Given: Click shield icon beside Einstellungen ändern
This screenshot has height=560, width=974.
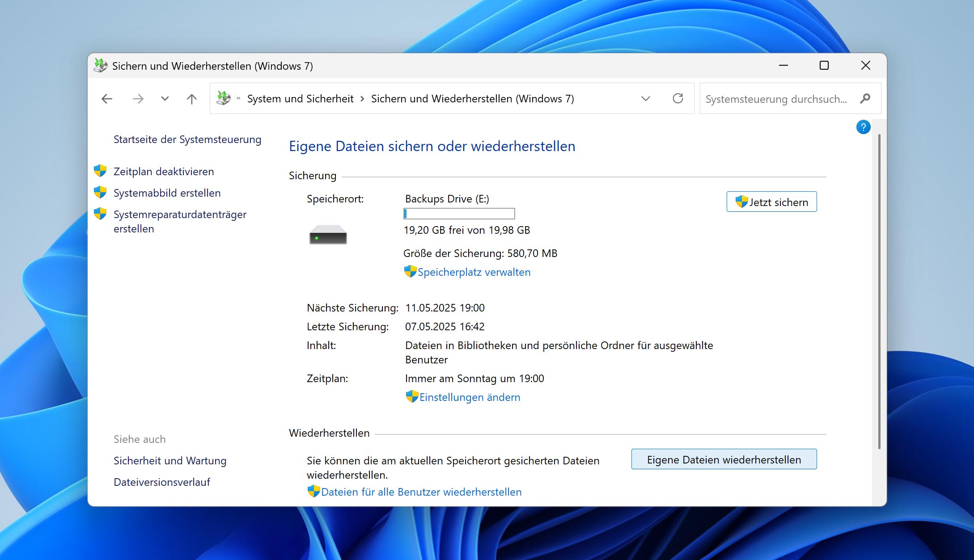Looking at the screenshot, I should click(x=412, y=396).
